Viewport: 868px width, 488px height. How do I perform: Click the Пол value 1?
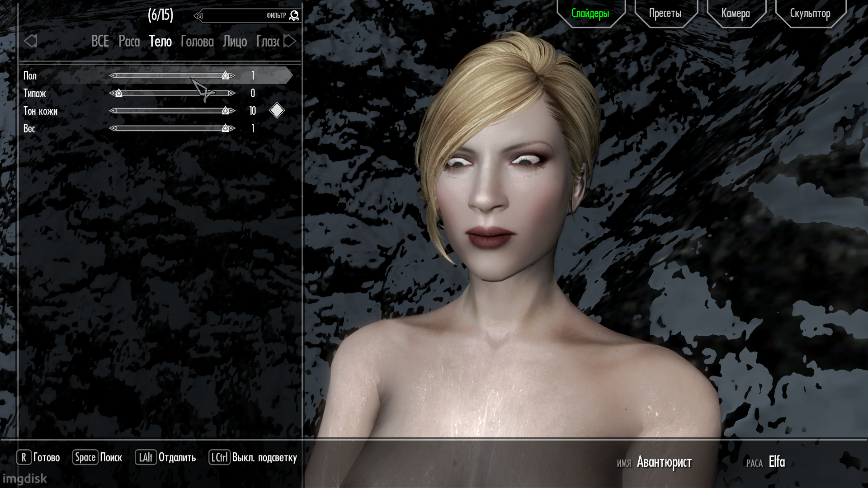(253, 76)
